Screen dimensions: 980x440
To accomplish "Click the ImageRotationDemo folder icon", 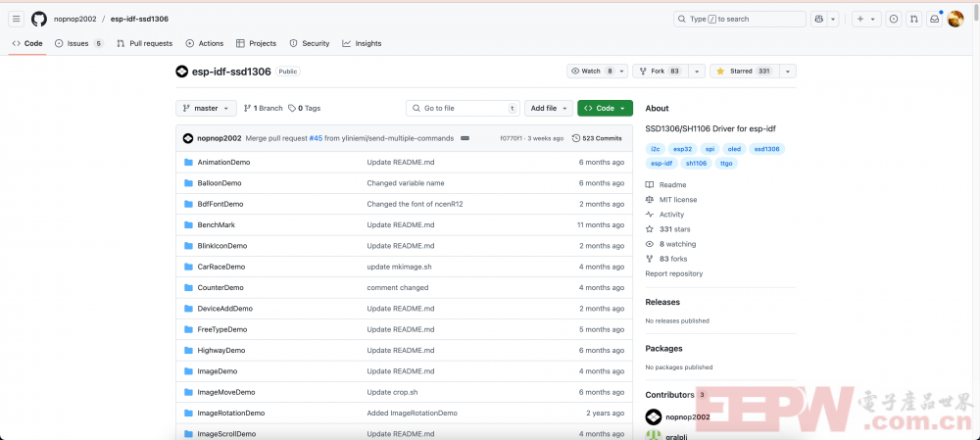I will (188, 414).
